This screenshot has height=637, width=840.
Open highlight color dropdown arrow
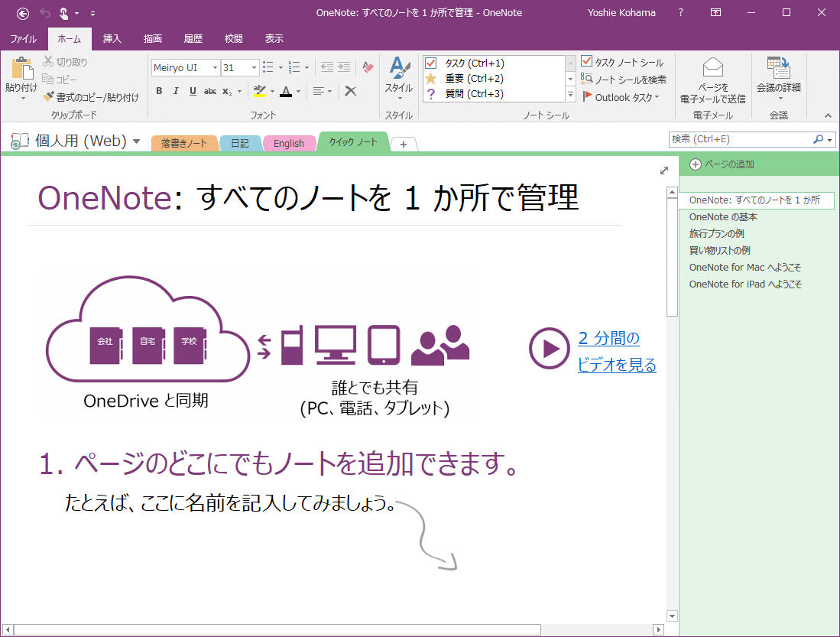[x=273, y=92]
